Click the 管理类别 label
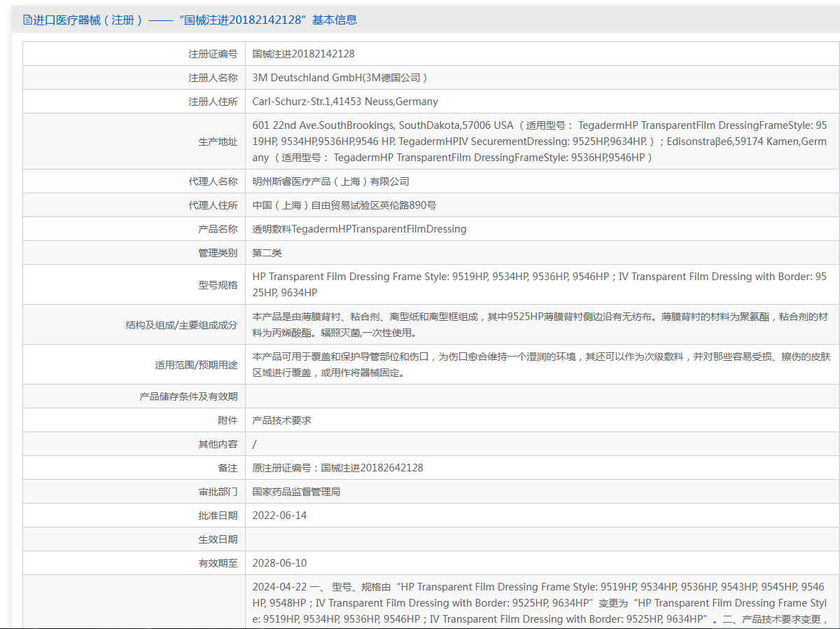The height and width of the screenshot is (629, 840). click(218, 253)
